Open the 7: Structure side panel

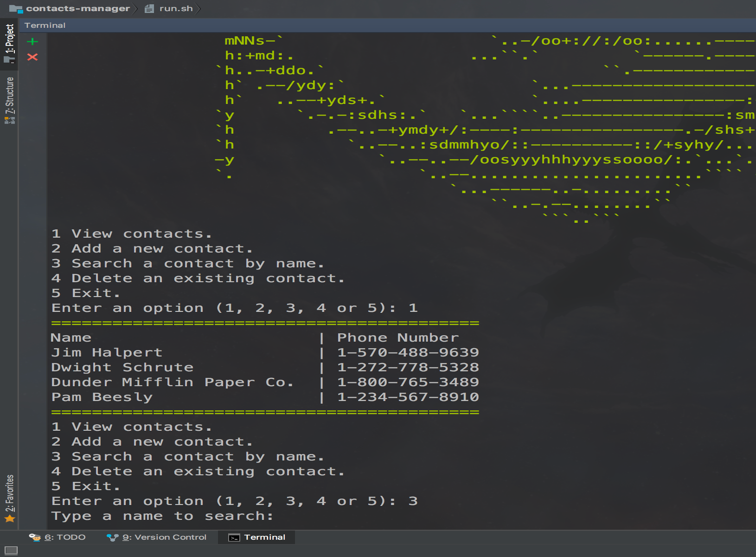[9, 100]
